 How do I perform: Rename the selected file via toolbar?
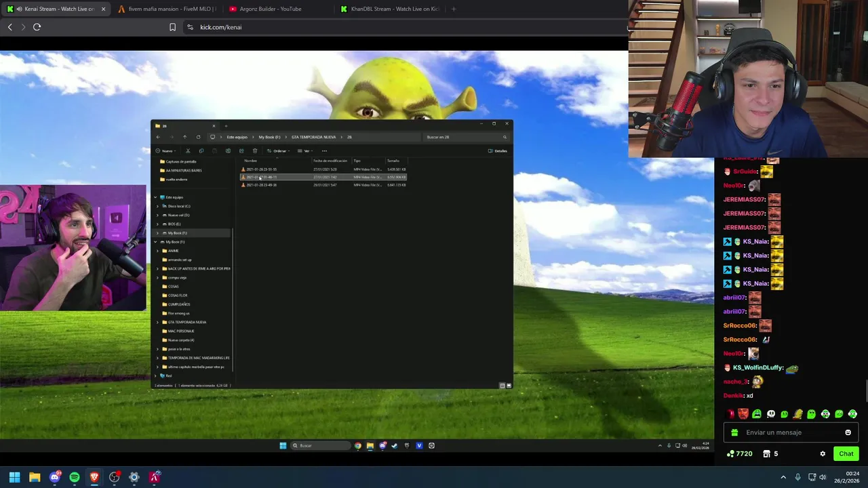click(x=228, y=151)
